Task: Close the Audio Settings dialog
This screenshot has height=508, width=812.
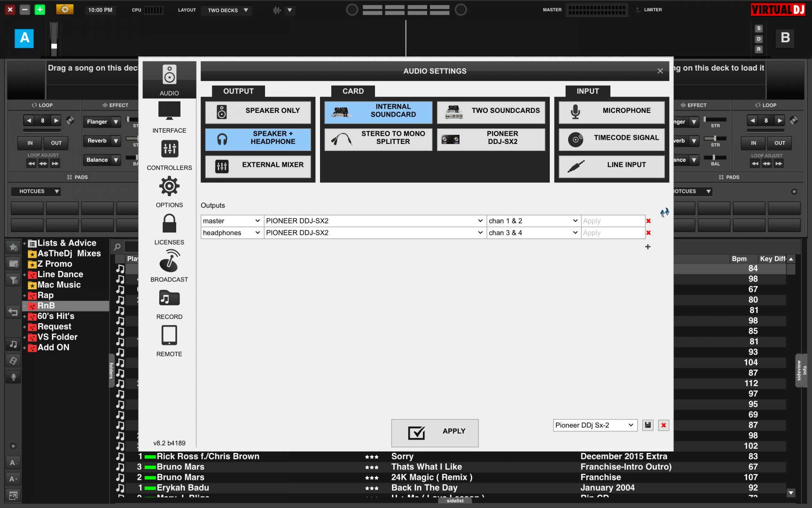Action: [x=660, y=71]
